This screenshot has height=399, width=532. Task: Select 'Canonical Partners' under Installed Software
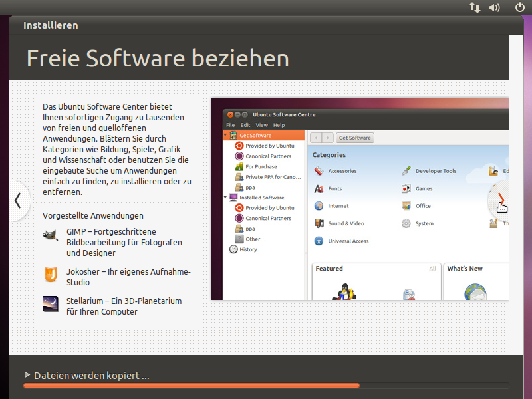[269, 218]
